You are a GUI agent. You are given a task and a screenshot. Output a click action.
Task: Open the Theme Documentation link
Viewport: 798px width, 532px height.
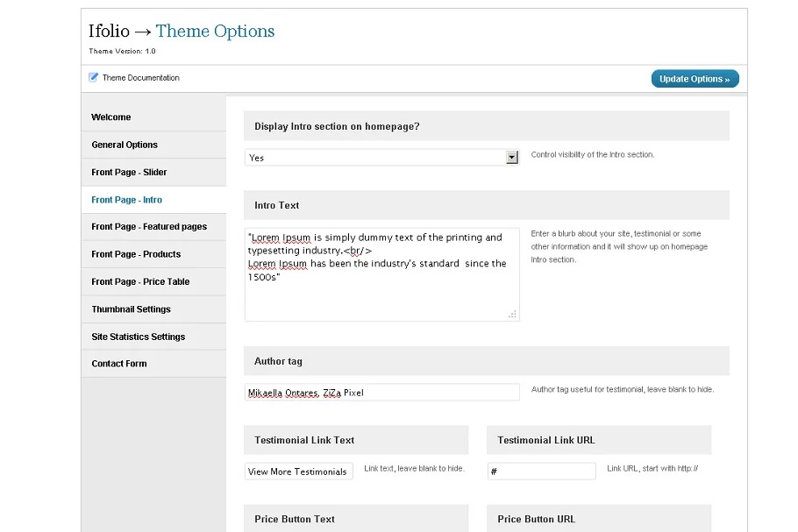click(140, 78)
